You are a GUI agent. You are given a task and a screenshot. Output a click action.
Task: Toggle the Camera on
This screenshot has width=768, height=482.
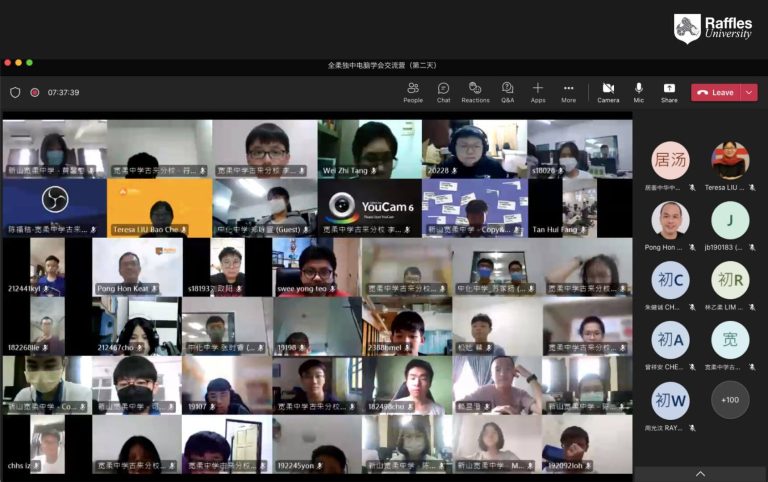[x=608, y=92]
